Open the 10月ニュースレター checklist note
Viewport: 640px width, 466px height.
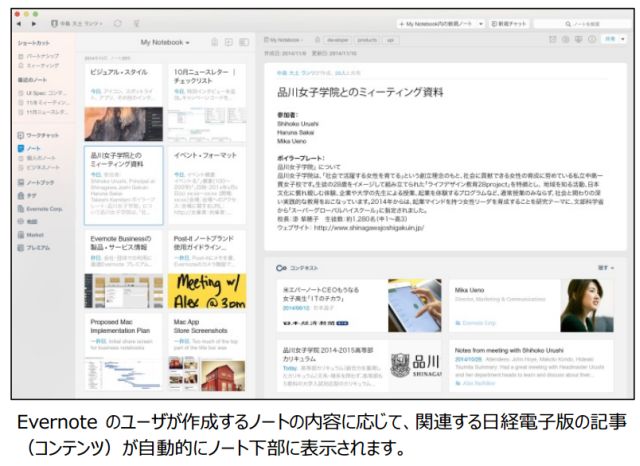(x=207, y=102)
